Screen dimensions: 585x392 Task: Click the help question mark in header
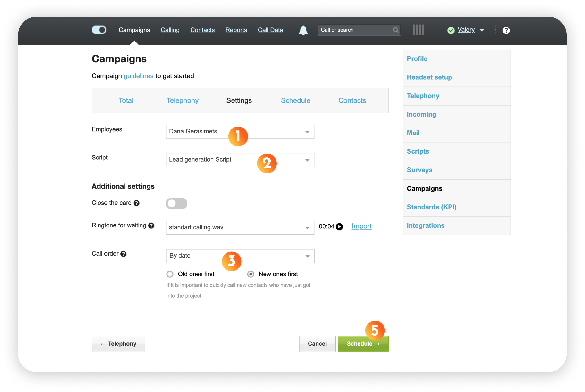pyautogui.click(x=506, y=31)
